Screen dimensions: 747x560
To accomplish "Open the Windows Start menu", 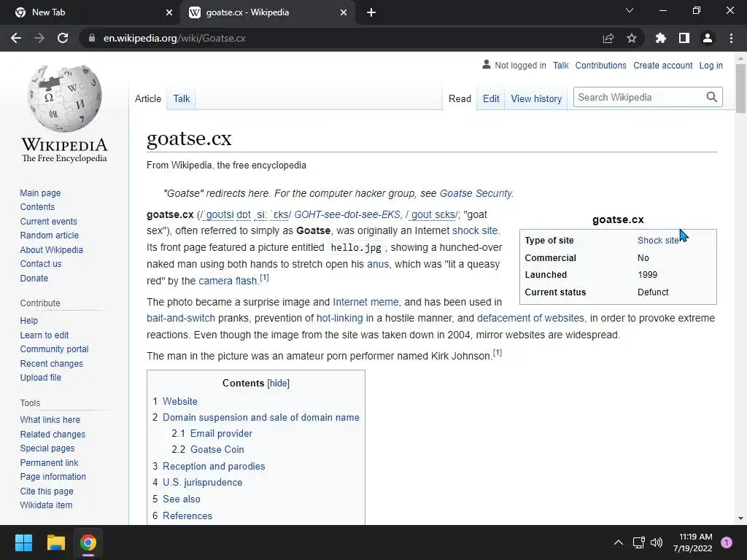I will click(23, 542).
